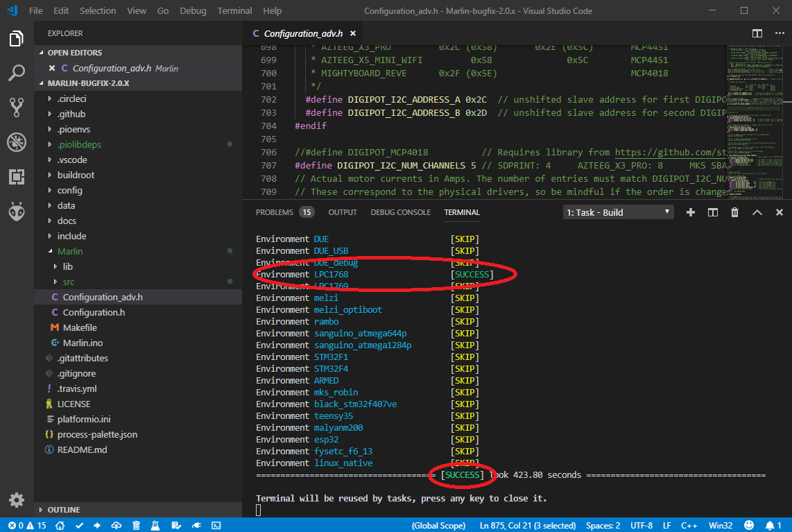Open the terminal selector dropdown '1: Task - Build'
792x532 pixels.
coord(618,213)
